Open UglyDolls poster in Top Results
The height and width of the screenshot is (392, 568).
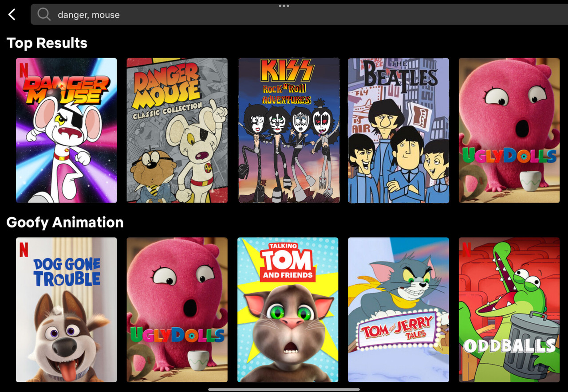click(x=509, y=130)
